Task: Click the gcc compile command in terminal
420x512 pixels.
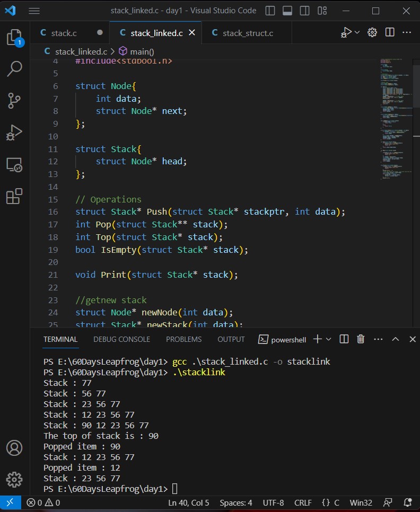Action: (251, 362)
